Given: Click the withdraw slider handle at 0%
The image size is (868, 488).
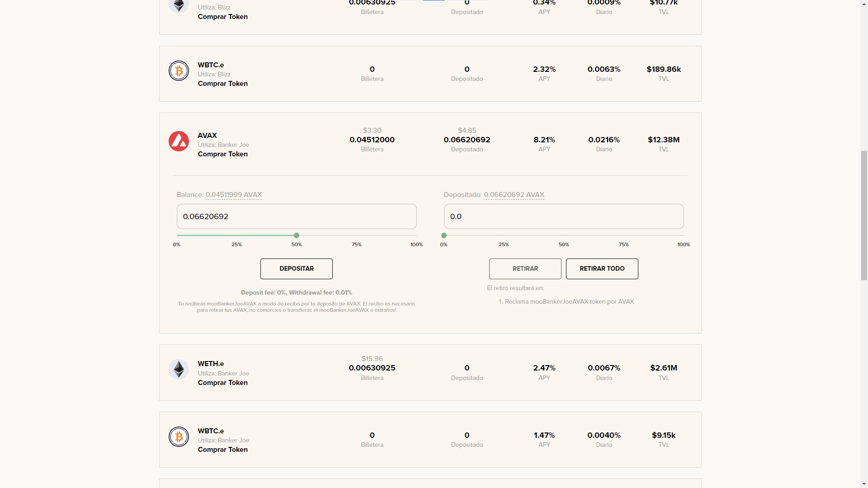Looking at the screenshot, I should tap(444, 235).
